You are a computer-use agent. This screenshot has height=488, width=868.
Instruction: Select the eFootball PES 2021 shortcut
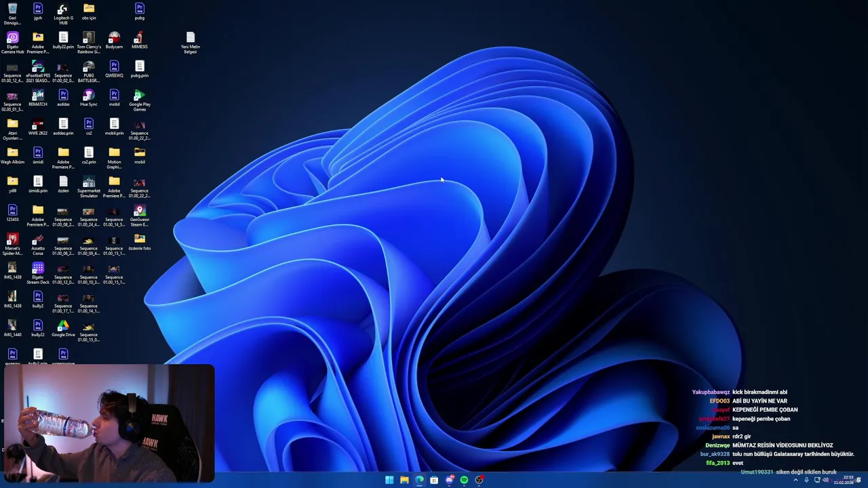click(x=38, y=72)
